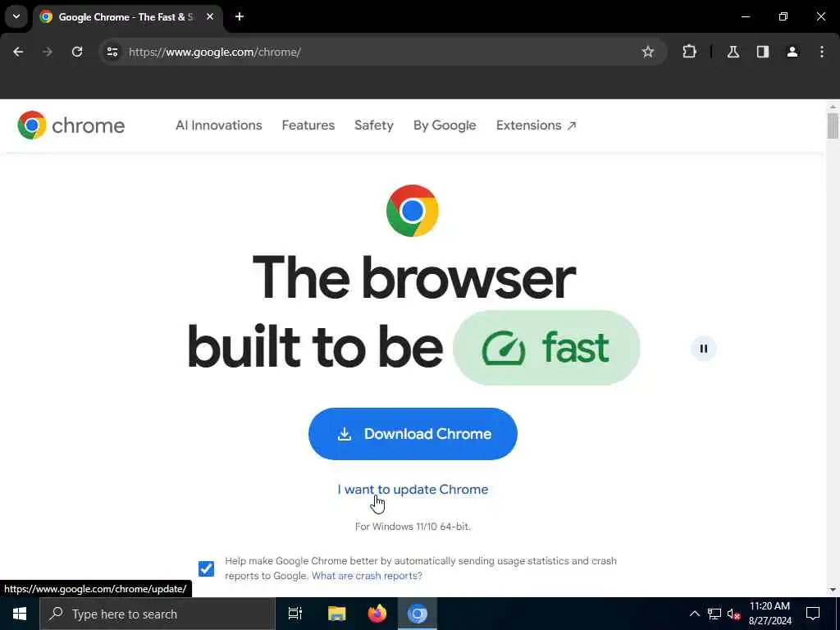Image resolution: width=840 pixels, height=630 pixels.
Task: Bookmark this page with star icon
Action: coord(648,52)
